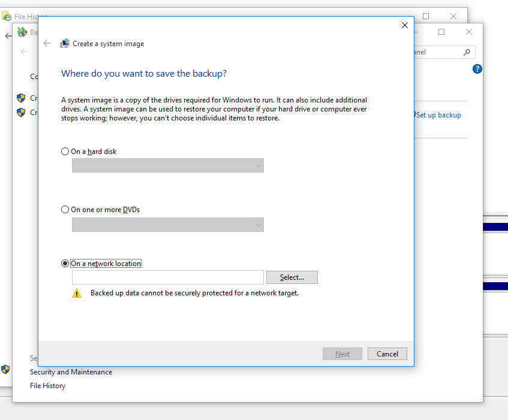Click the back arrow in system image wizard
The height and width of the screenshot is (420, 508).
click(x=47, y=43)
